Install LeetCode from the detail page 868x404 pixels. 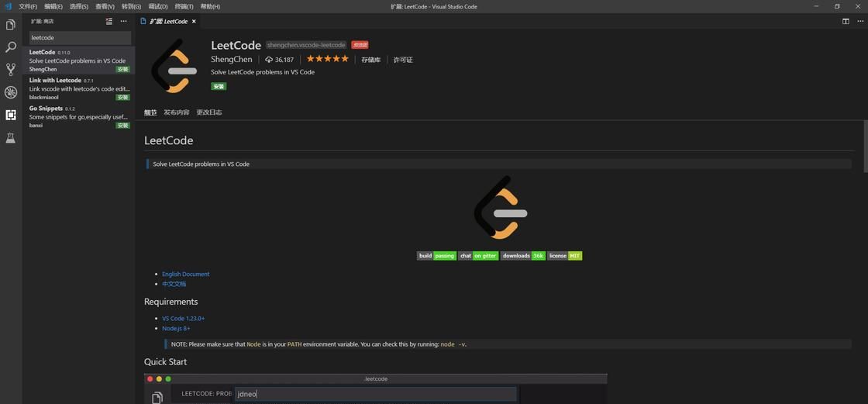219,86
